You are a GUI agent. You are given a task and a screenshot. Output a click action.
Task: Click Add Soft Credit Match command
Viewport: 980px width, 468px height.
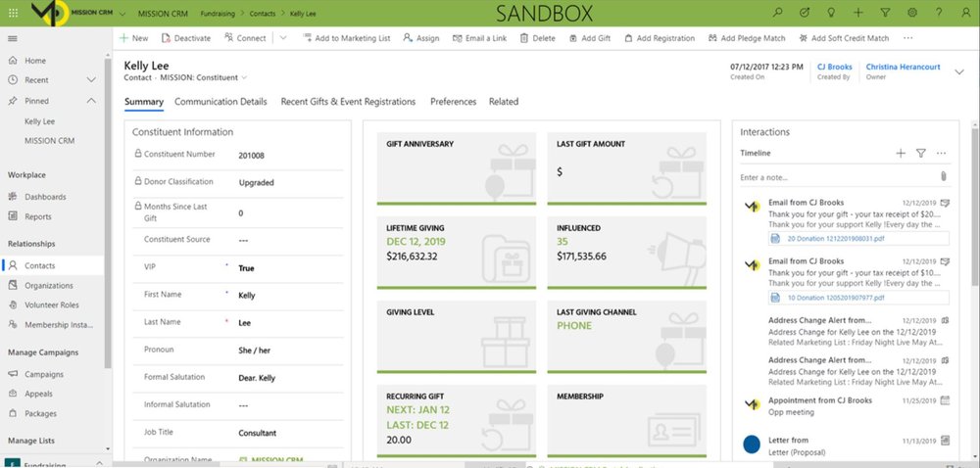click(844, 38)
